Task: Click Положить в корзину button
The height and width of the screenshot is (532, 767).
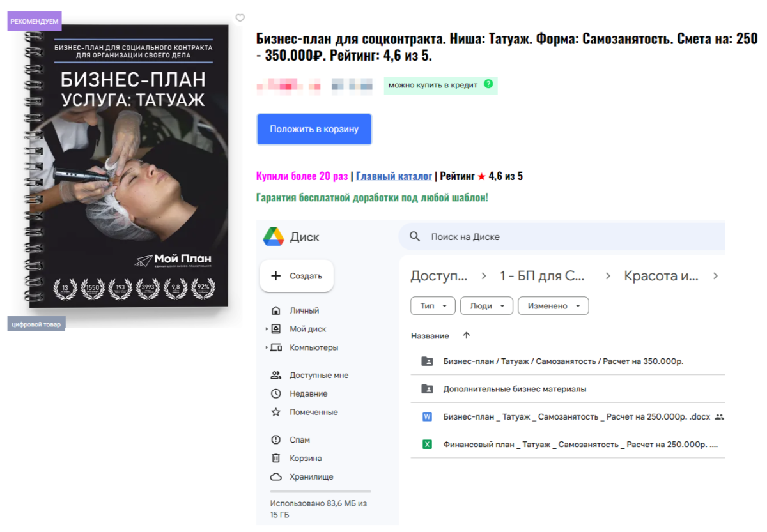Action: [314, 129]
